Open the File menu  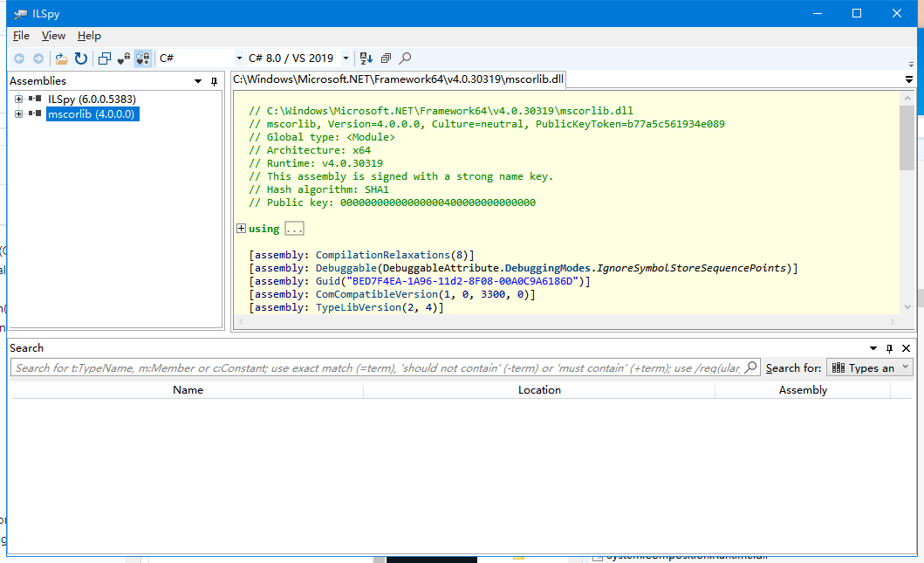click(20, 36)
